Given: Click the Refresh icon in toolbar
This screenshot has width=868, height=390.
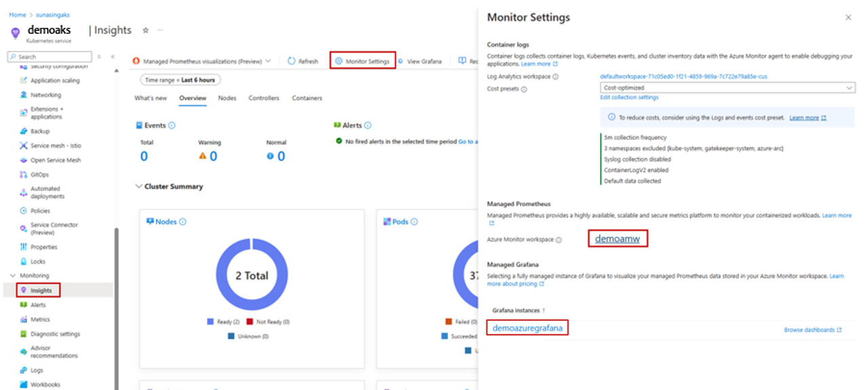Looking at the screenshot, I should point(292,61).
